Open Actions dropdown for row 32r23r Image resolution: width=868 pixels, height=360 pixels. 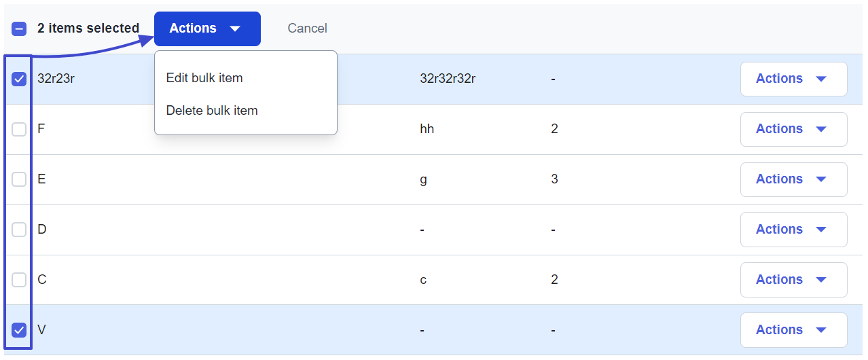tap(793, 79)
